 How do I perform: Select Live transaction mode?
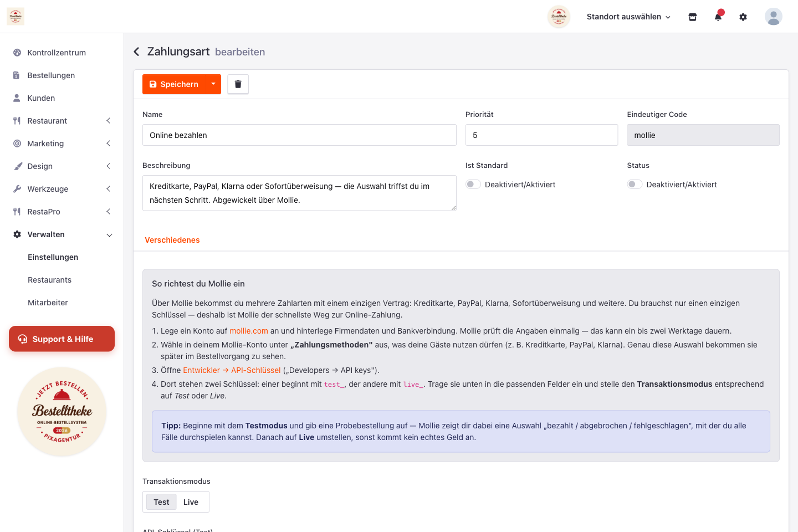pyautogui.click(x=191, y=502)
